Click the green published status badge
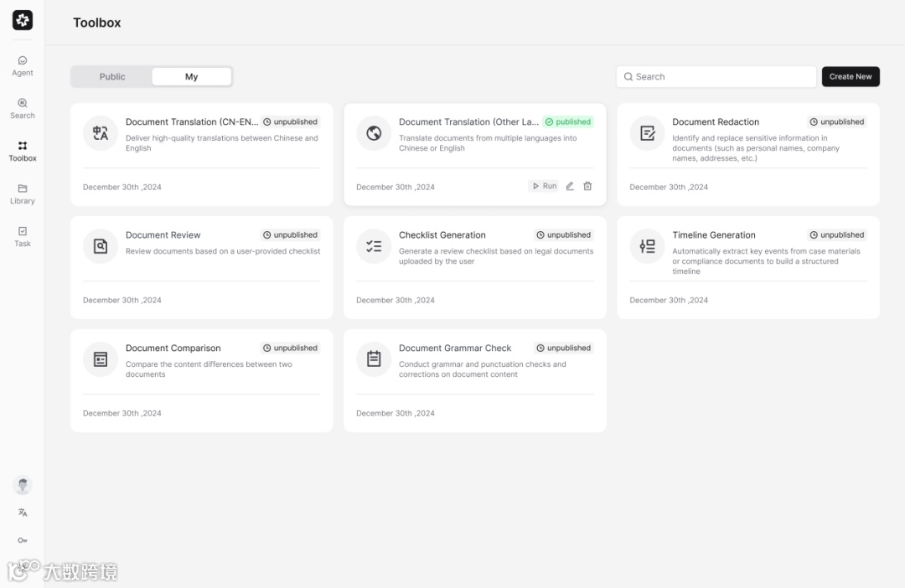The height and width of the screenshot is (588, 905). coord(568,121)
